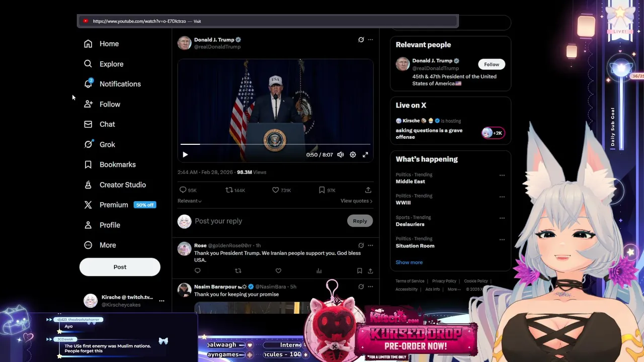Screen dimensions: 644x362
Task: Open Rose's profile avatar
Action: [x=184, y=248]
